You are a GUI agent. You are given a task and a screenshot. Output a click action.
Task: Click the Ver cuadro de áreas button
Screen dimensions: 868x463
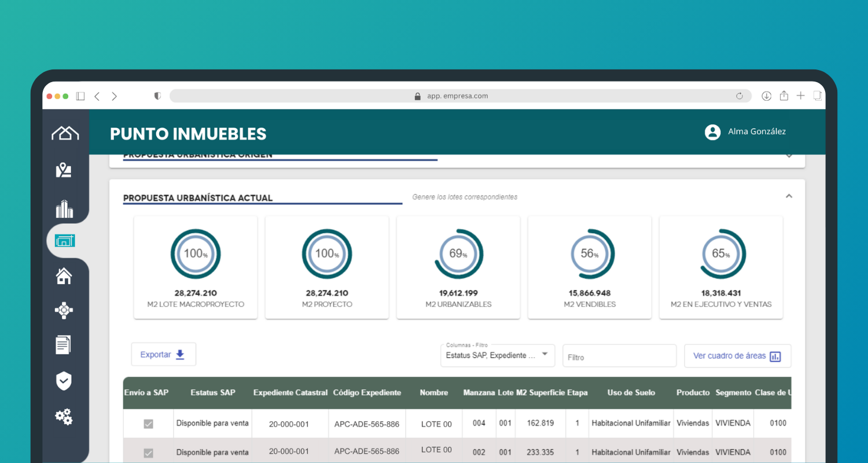click(737, 356)
